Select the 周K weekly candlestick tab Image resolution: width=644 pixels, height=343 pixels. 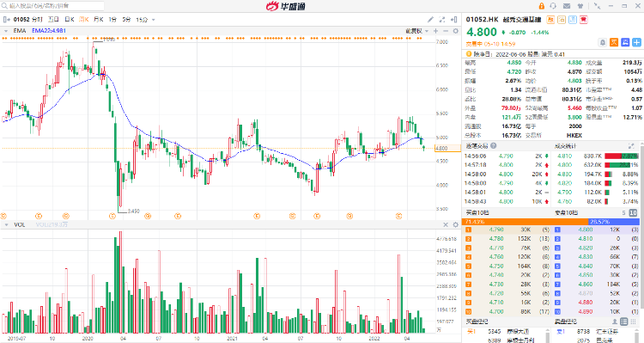pos(84,19)
